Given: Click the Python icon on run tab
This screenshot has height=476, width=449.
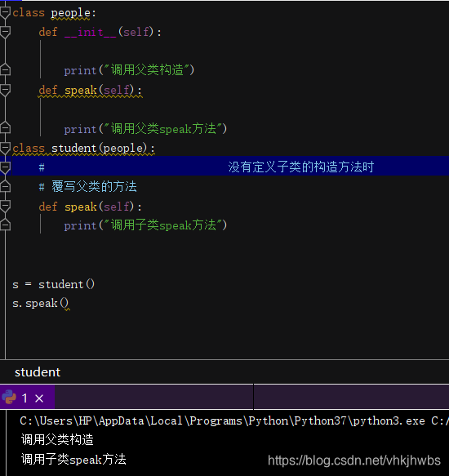Looking at the screenshot, I should pyautogui.click(x=9, y=397).
